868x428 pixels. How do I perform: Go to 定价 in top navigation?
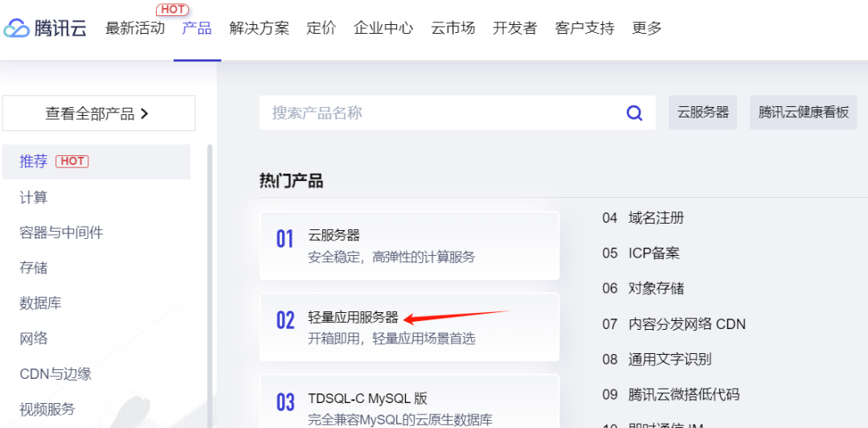(321, 28)
